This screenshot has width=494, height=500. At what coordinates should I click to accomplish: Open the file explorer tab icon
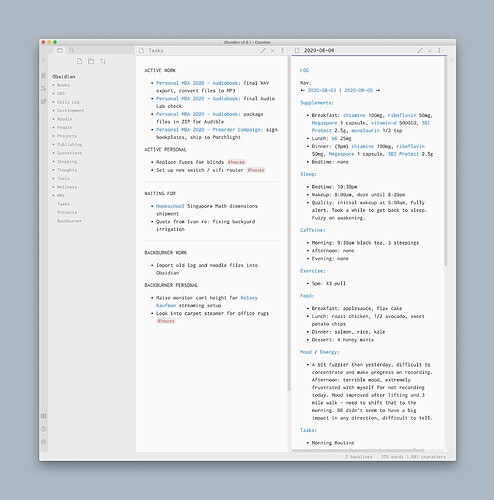(60, 50)
